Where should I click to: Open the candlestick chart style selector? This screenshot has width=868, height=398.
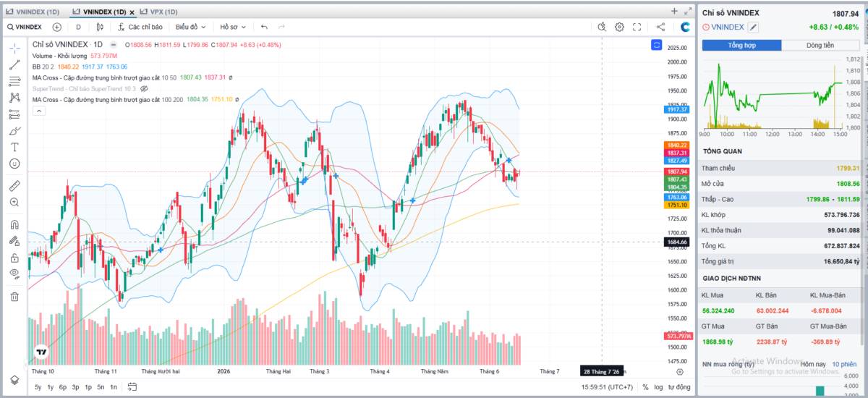click(x=100, y=27)
